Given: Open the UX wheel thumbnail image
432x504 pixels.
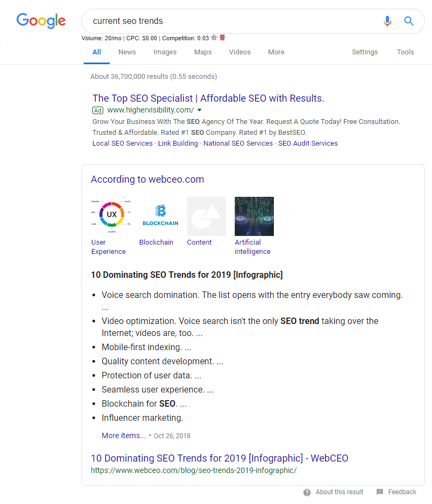Looking at the screenshot, I should pyautogui.click(x=111, y=216).
